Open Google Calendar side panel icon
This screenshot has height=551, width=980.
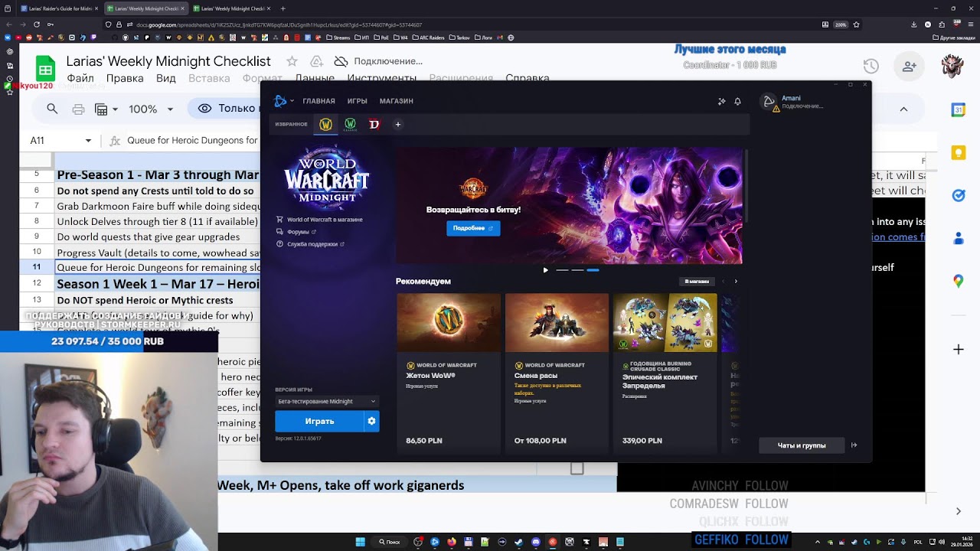[958, 110]
